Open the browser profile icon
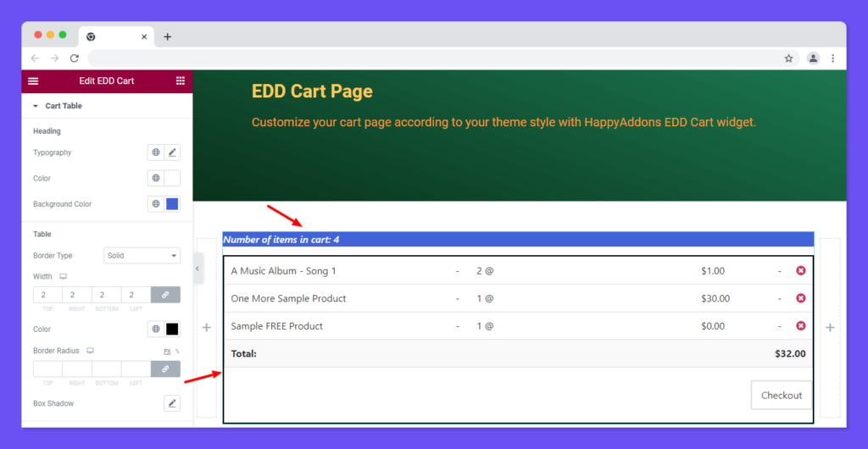Screen dimensions: 868x449 pyautogui.click(x=813, y=58)
